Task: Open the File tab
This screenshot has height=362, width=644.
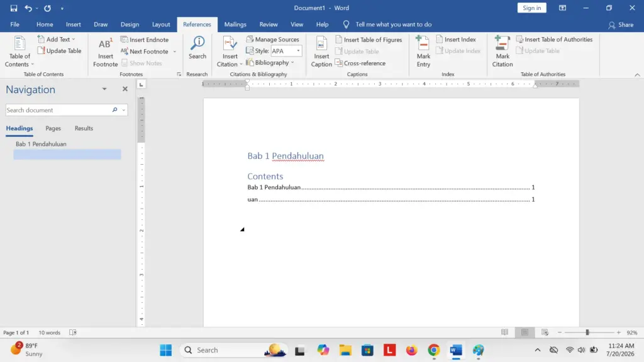Action: point(15,25)
